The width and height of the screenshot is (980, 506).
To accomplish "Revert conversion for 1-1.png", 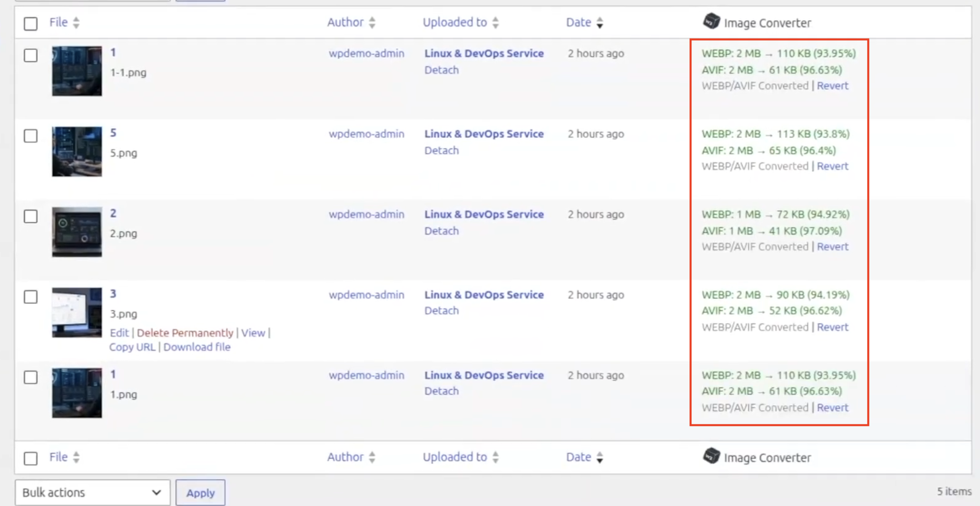I will click(832, 86).
